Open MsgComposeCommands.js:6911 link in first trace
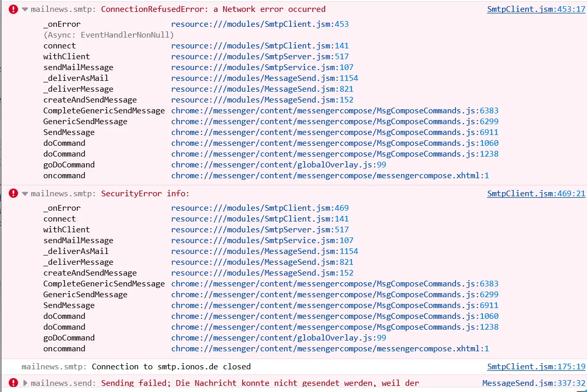The height and width of the screenshot is (392, 587). coord(334,132)
